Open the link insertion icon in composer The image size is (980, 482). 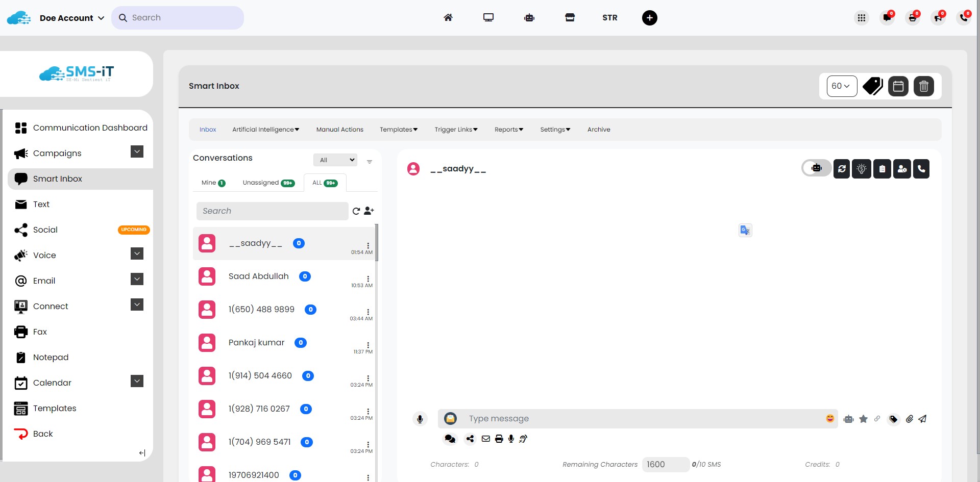[878, 419]
